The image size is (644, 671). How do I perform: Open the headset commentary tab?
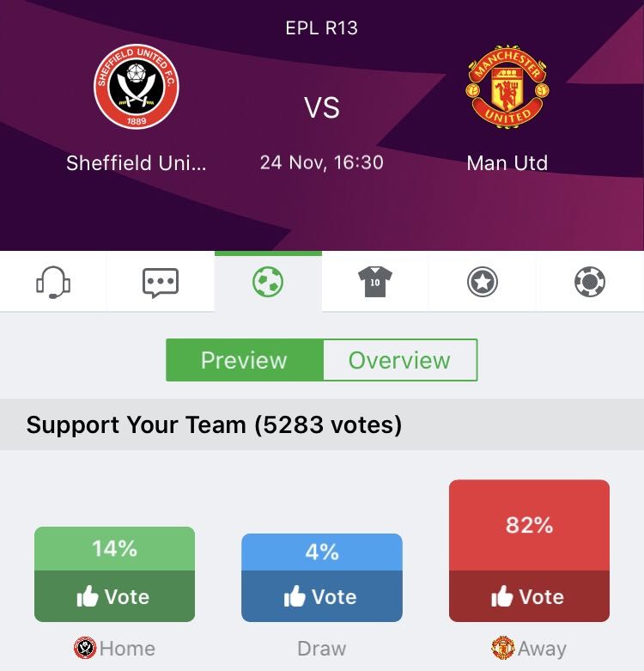tap(53, 282)
